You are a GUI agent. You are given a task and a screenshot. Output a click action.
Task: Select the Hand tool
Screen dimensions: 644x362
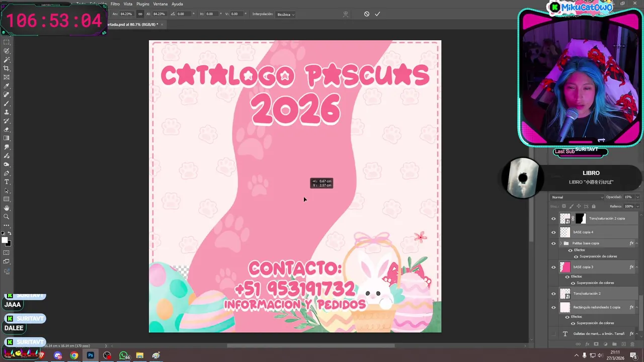point(7,208)
